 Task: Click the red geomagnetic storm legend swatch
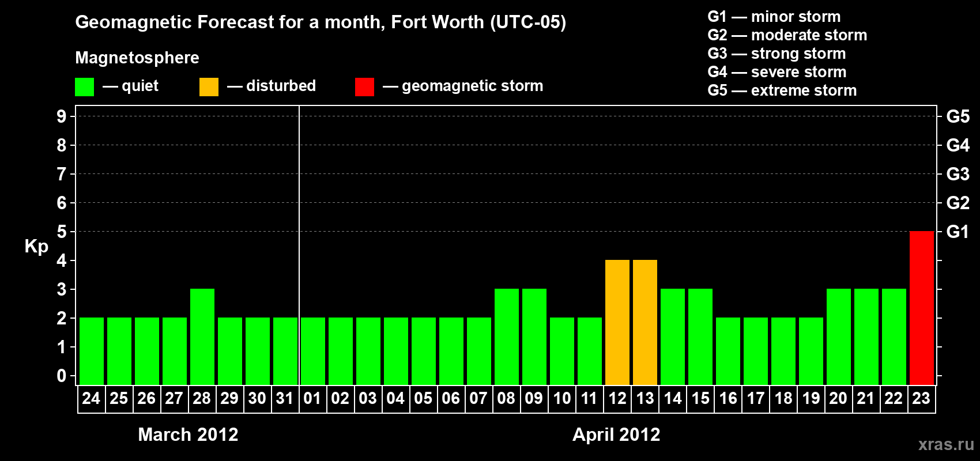pos(365,87)
